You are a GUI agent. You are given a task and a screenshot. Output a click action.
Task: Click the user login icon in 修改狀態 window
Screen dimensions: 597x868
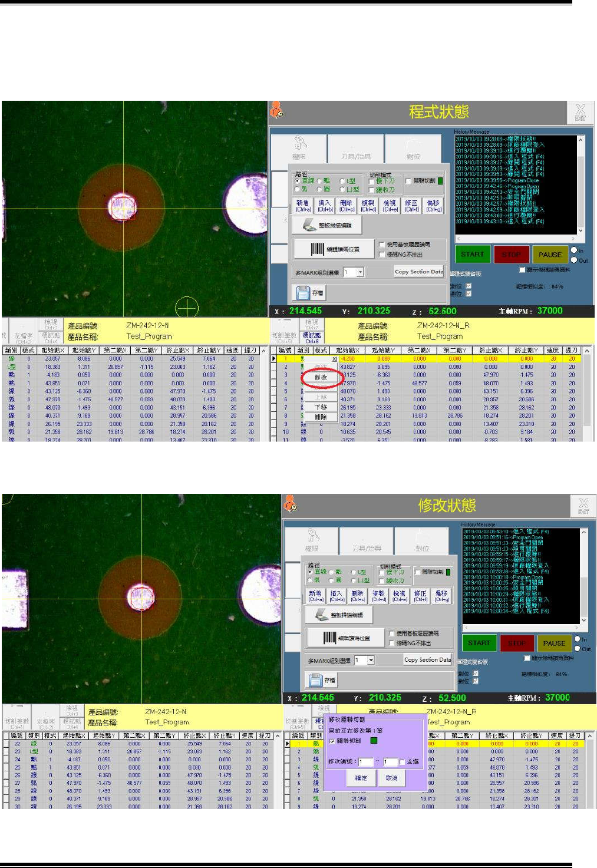[290, 503]
